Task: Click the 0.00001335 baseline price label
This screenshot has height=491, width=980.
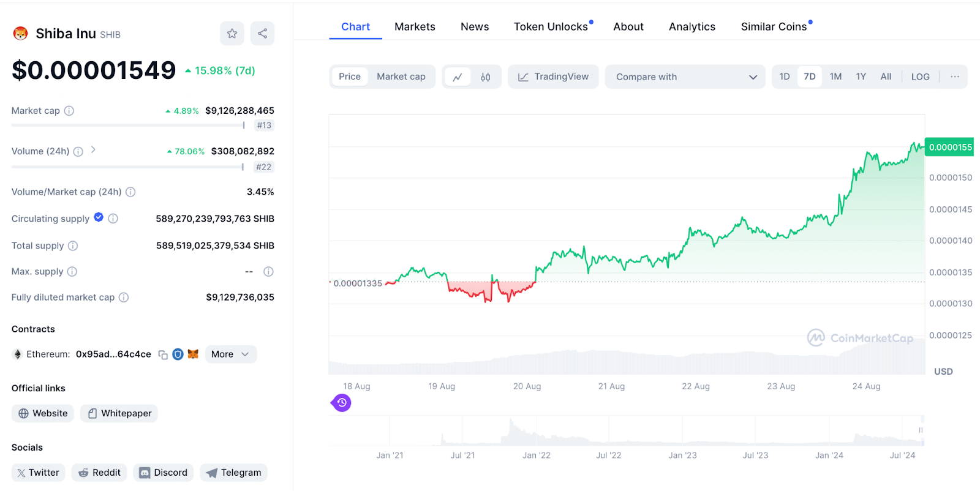Action: [358, 283]
